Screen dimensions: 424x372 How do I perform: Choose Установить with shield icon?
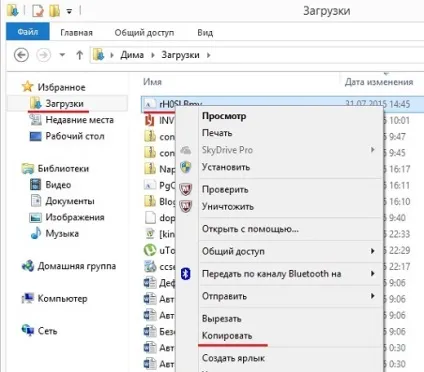pos(226,167)
